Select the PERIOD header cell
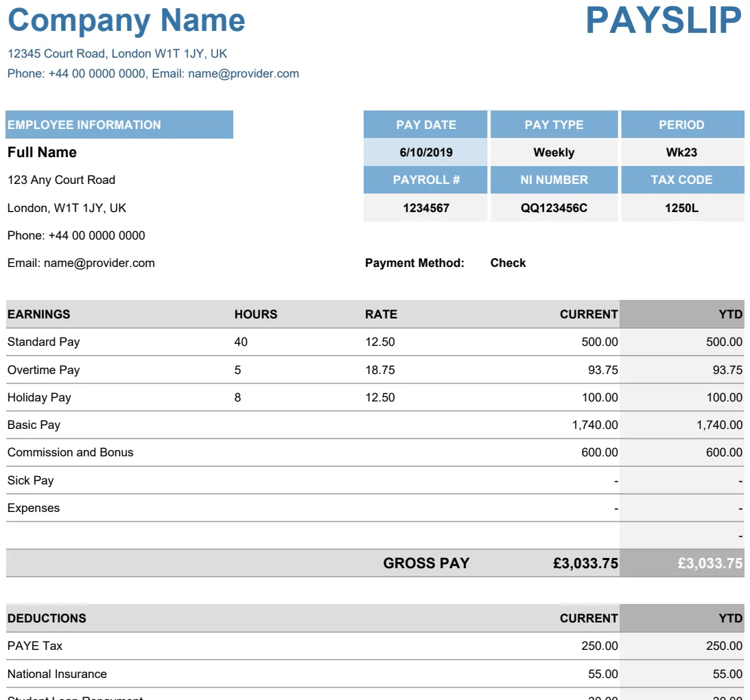 [682, 125]
